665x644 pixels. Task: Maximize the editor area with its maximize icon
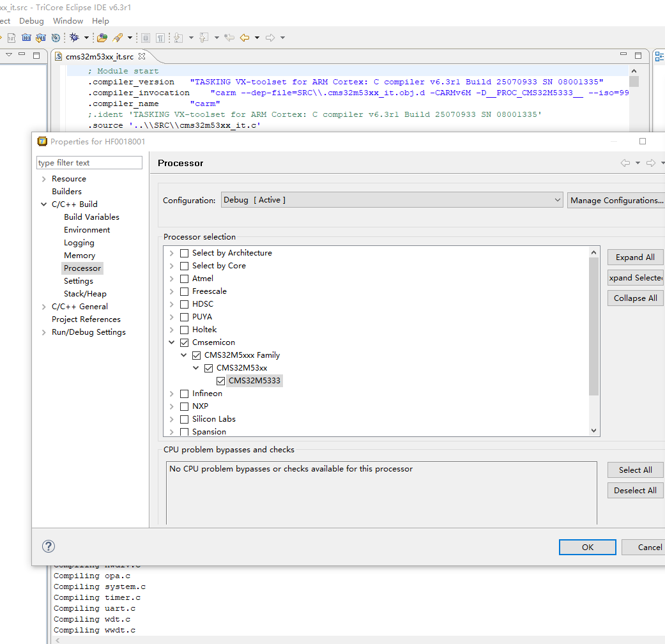coord(638,55)
